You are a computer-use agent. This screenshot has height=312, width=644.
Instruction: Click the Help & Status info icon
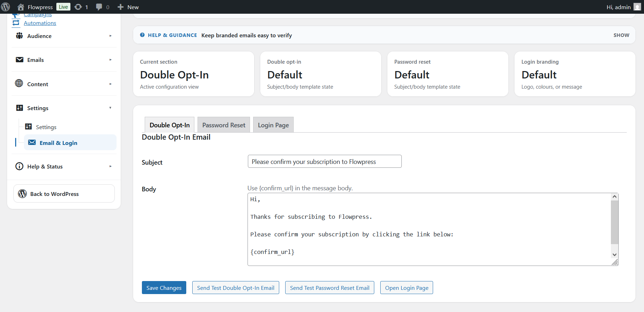(19, 166)
